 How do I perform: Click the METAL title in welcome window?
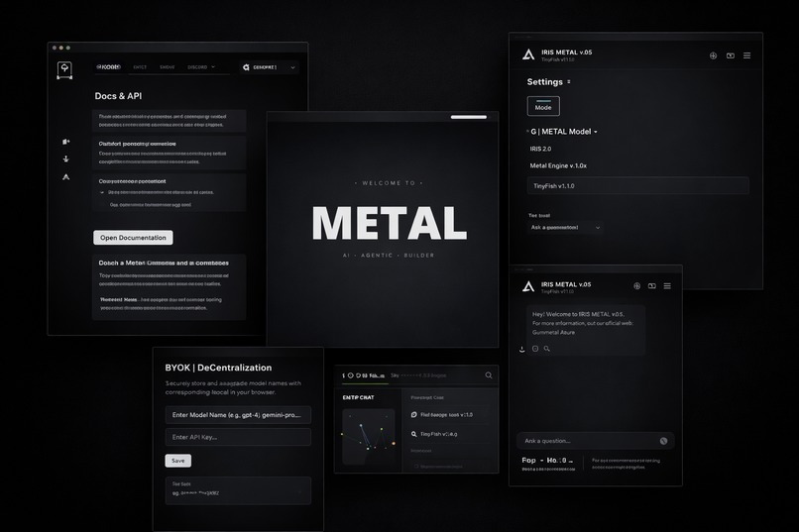click(390, 223)
